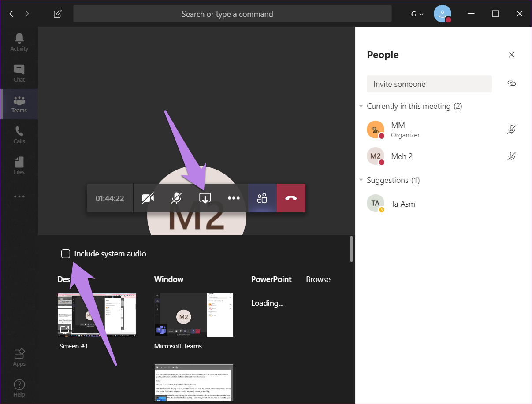Unmute microphone in call controls
Image resolution: width=532 pixels, height=404 pixels.
point(176,198)
